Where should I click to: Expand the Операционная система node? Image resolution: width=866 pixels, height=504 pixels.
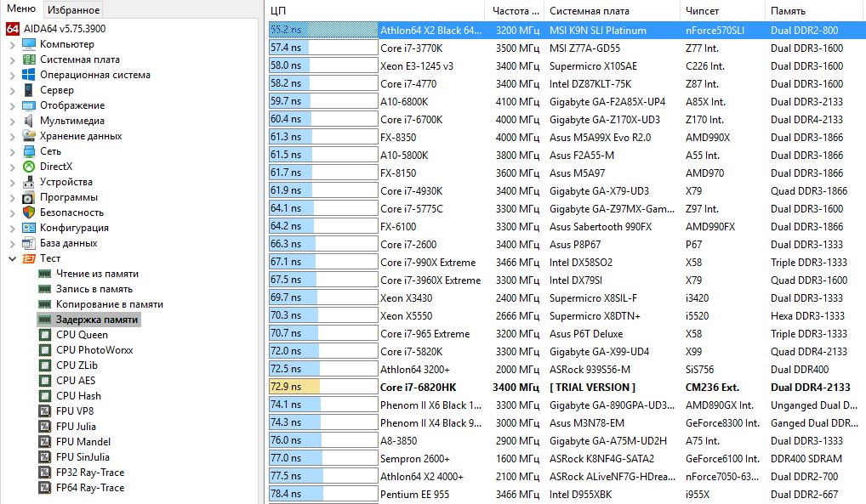(12, 75)
